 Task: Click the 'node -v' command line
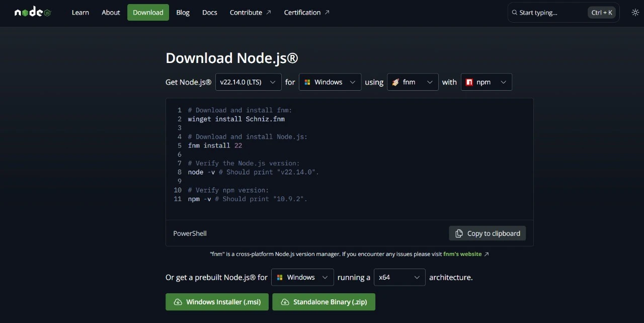tap(254, 172)
